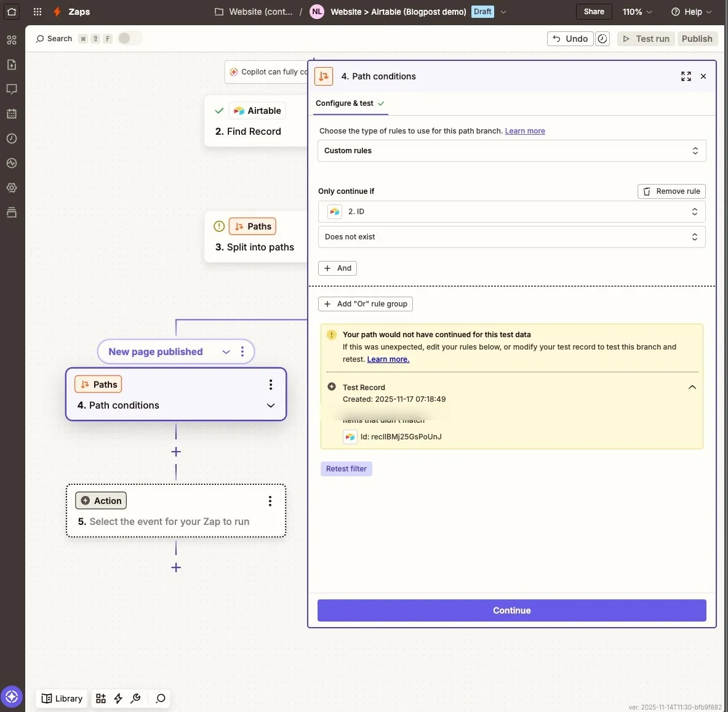Open the 'Does not exist' condition dropdown
728x712 pixels.
click(511, 236)
